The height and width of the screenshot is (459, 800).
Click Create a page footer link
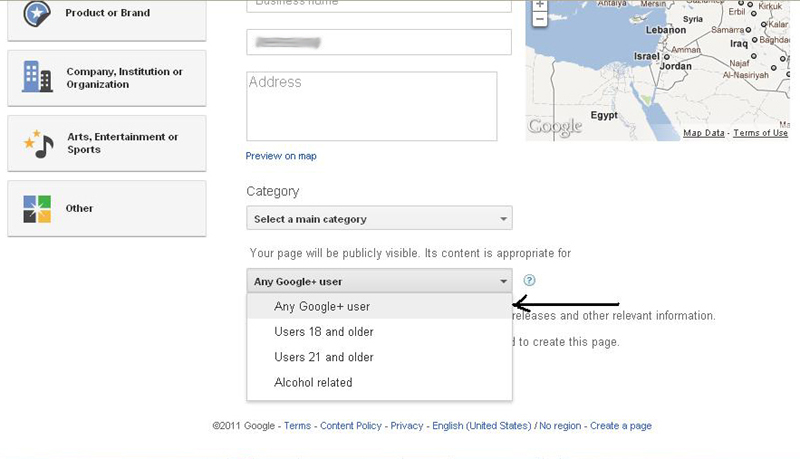(x=620, y=425)
